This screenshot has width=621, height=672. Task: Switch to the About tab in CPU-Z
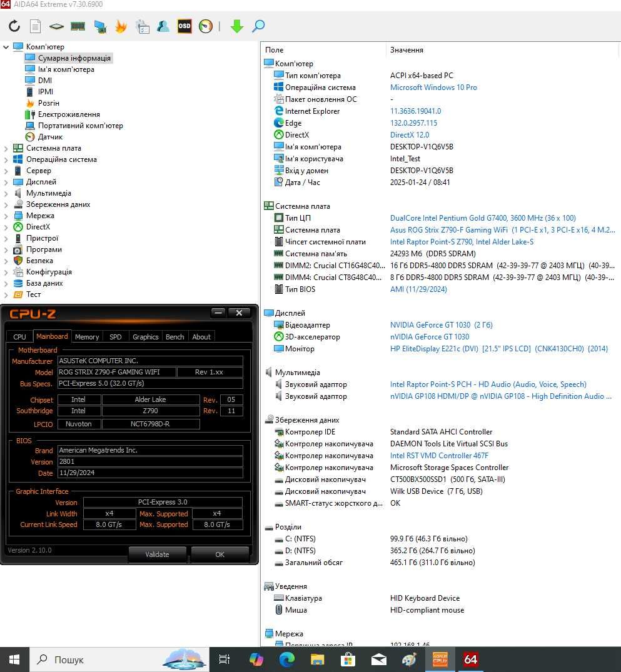[x=201, y=337]
